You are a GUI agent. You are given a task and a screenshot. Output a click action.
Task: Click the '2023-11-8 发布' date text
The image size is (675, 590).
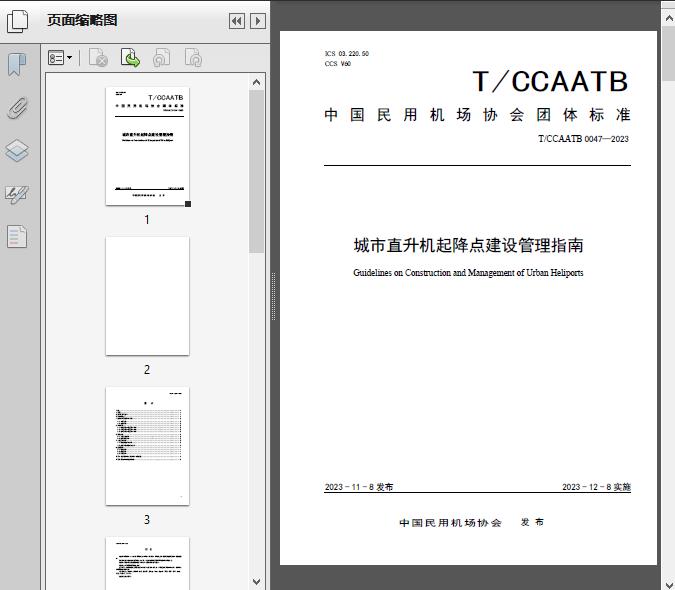pos(359,487)
